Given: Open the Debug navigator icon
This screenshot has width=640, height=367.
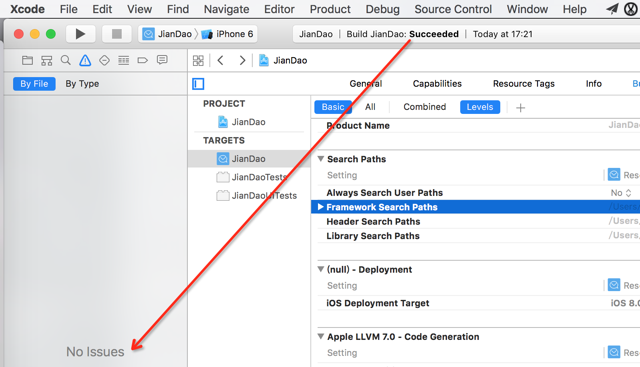Looking at the screenshot, I should [123, 60].
